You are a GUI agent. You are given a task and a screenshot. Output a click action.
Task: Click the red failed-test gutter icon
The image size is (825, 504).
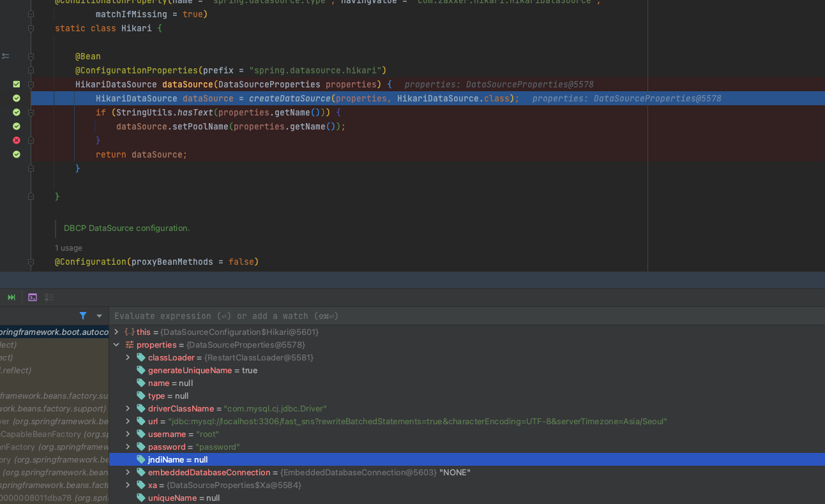click(x=16, y=140)
